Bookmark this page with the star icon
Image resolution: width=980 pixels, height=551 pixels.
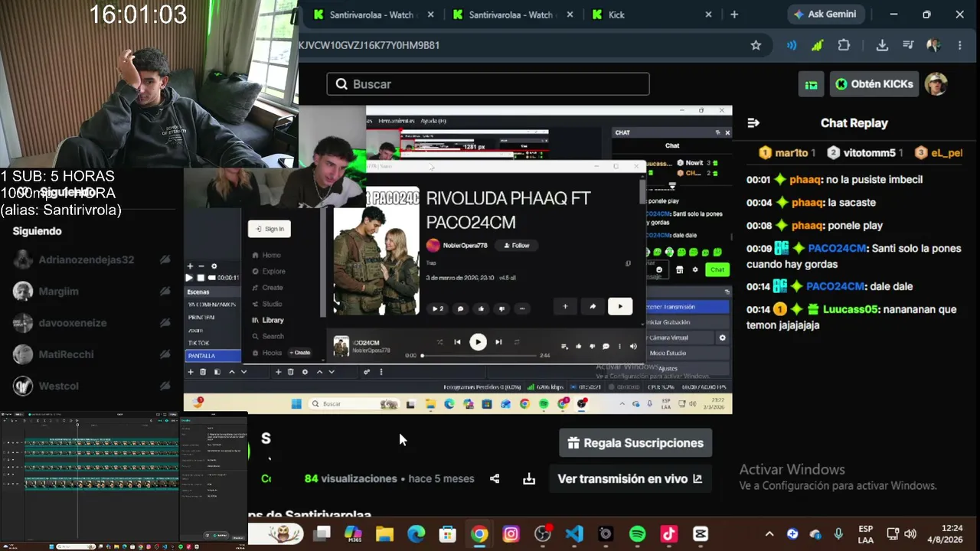pos(756,45)
